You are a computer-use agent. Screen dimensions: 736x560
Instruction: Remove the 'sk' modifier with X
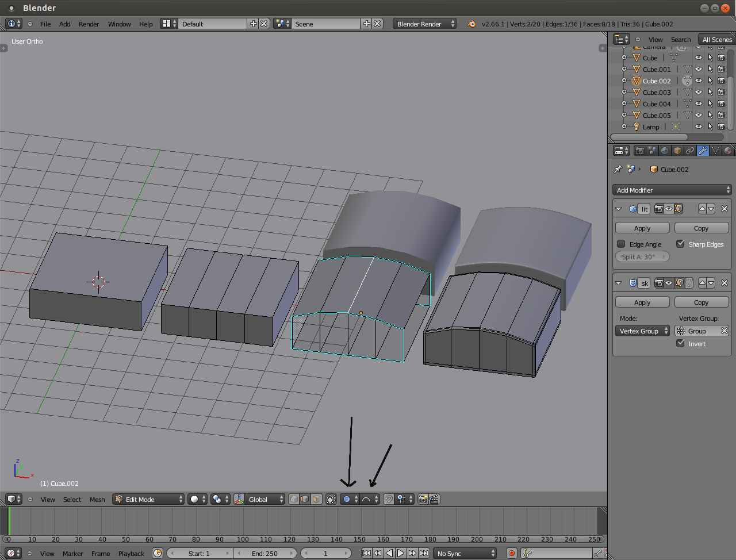point(724,283)
